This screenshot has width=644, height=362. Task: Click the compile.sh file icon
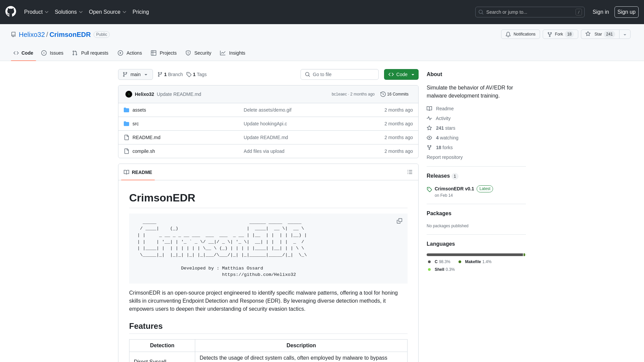pyautogui.click(x=126, y=151)
